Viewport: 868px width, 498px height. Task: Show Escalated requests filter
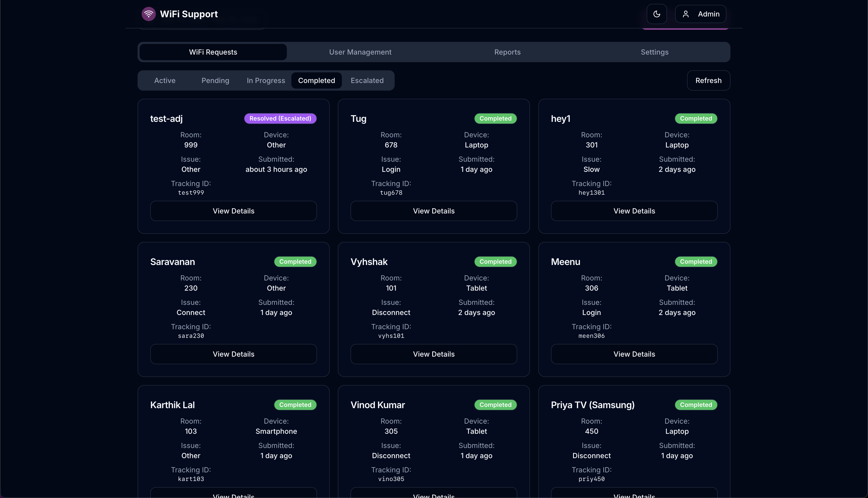point(367,80)
